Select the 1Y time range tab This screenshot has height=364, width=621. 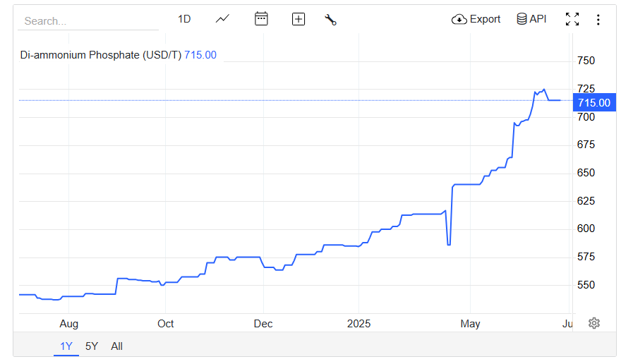point(66,346)
